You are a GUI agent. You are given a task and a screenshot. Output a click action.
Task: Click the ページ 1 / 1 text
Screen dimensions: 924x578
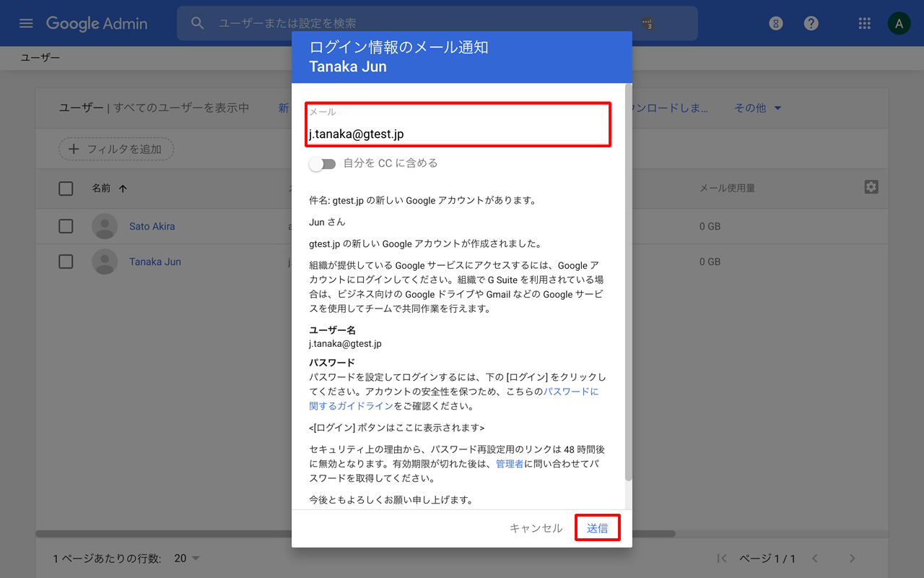(767, 558)
